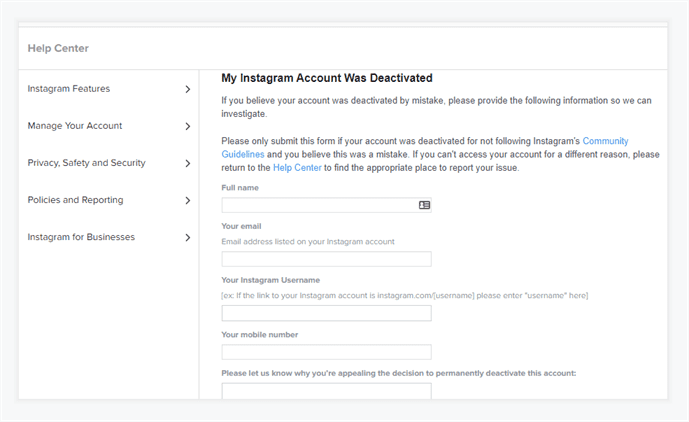Focus the Your email input field
Image resolution: width=689 pixels, height=422 pixels.
click(326, 259)
